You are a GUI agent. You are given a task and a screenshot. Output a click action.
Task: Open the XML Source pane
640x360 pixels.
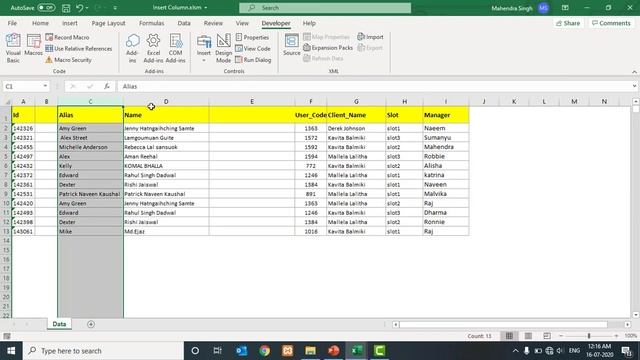[x=291, y=45]
